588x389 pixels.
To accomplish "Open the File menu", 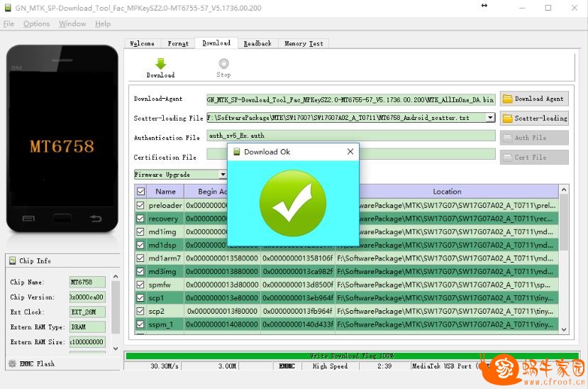I will pos(9,23).
